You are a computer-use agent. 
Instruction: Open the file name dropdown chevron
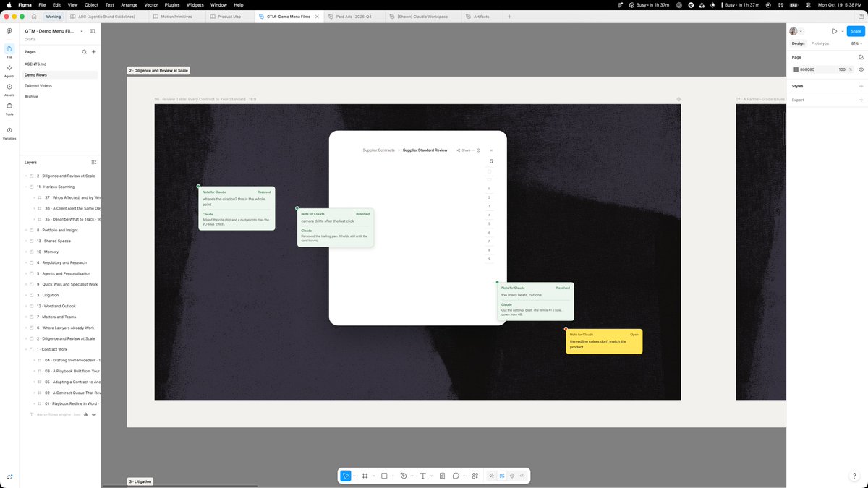[x=82, y=32]
